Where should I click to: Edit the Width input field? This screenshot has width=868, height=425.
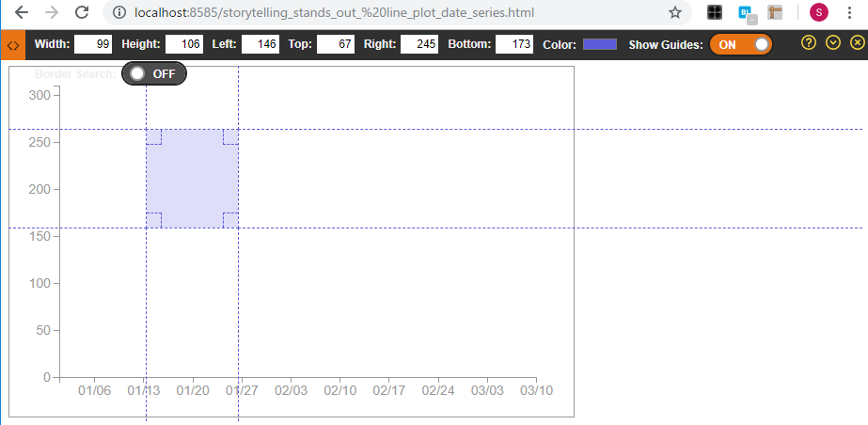pos(93,44)
